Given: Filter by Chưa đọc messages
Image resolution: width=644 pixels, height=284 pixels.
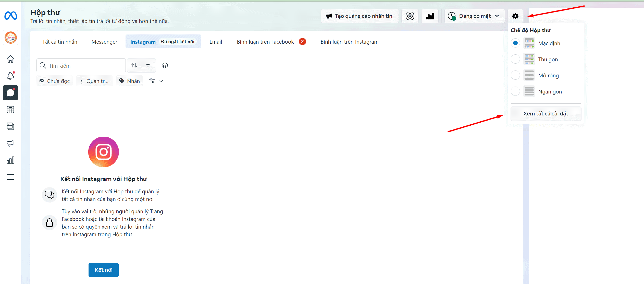Looking at the screenshot, I should (55, 81).
